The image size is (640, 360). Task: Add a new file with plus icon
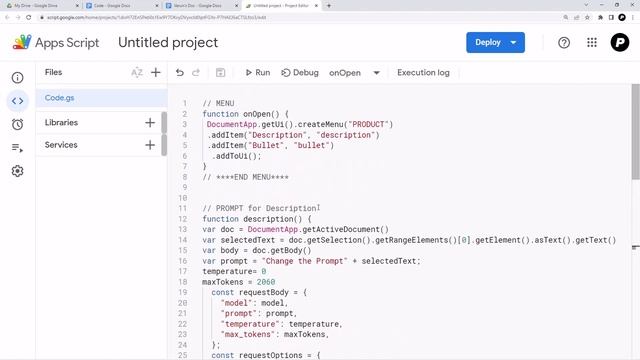coord(156,73)
